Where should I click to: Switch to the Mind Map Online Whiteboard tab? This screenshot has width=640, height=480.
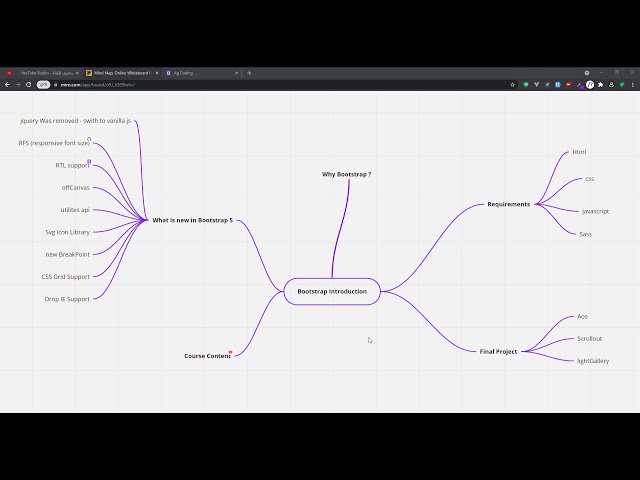coord(122,73)
